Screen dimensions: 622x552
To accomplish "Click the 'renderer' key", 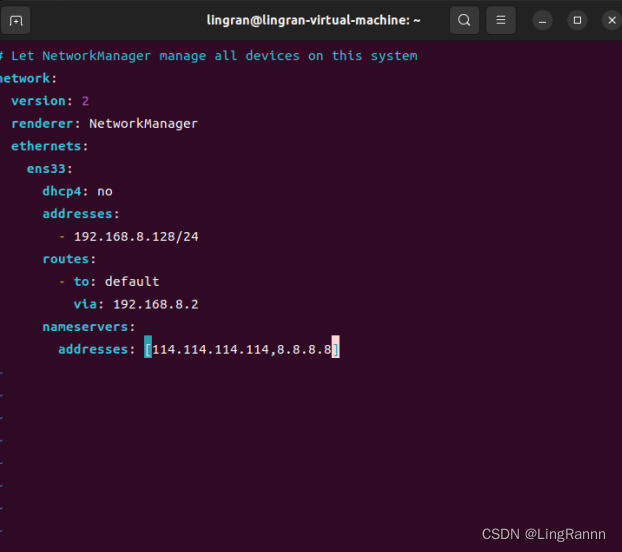I will coord(42,124).
